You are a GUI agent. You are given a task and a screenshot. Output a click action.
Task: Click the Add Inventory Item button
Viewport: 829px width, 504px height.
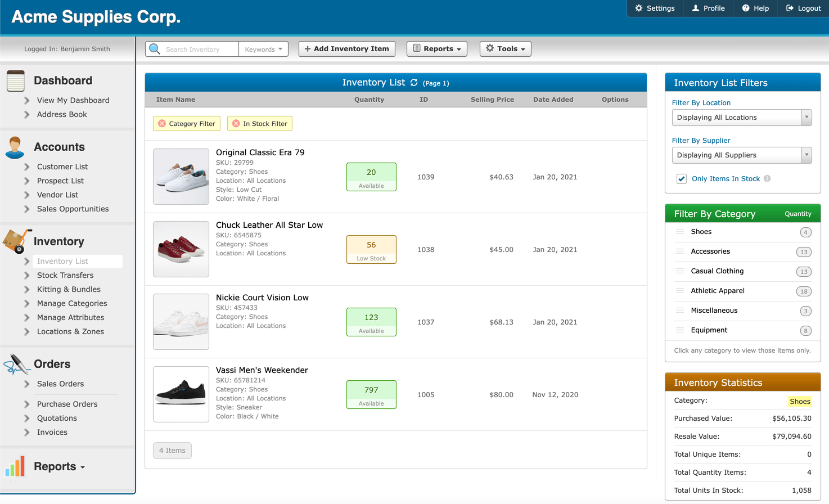tap(346, 48)
